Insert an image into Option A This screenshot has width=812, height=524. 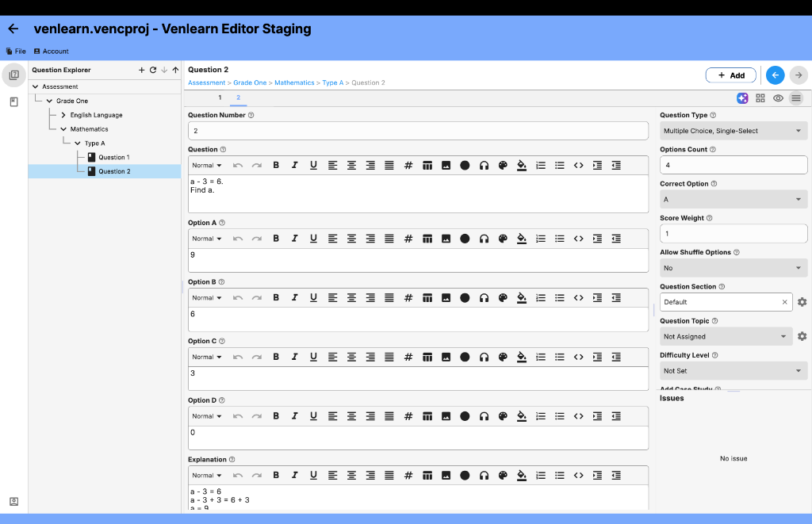click(445, 238)
